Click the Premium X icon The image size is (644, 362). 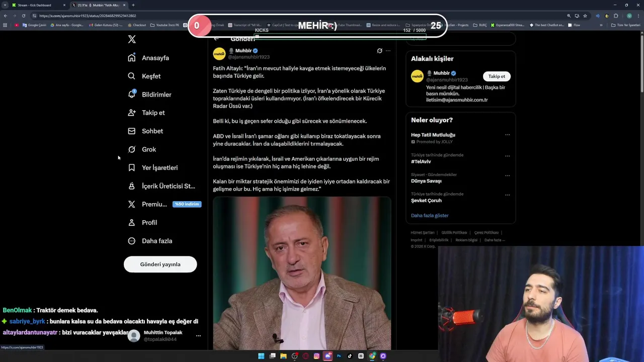[132, 204]
